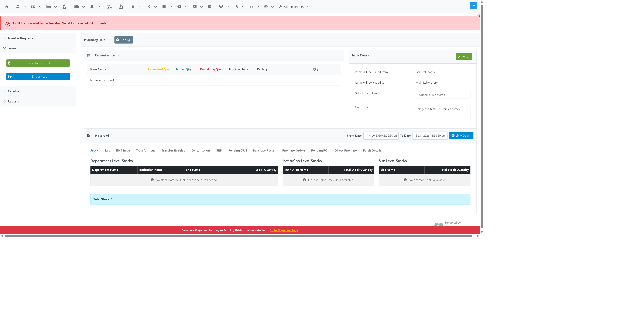
Task: Click the horizontal scrollbar at the bottom
Action: pos(238,236)
